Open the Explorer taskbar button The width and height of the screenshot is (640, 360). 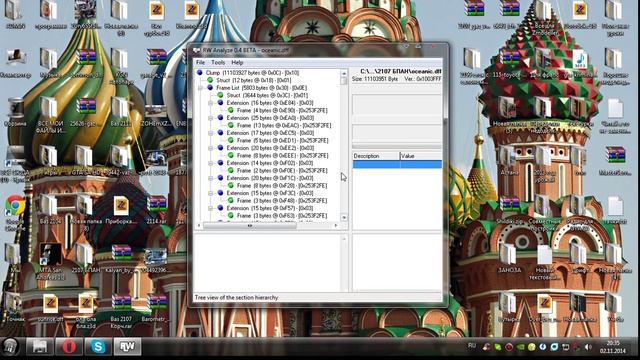(x=40, y=347)
